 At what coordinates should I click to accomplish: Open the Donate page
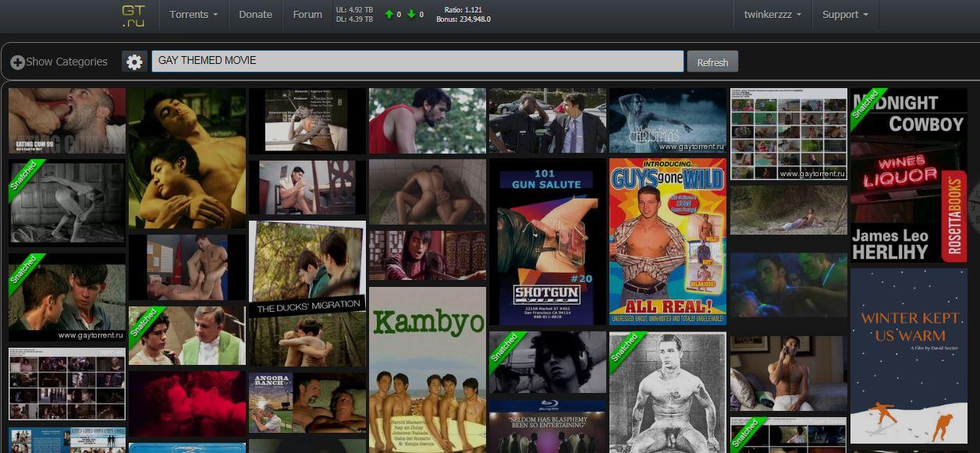click(x=255, y=15)
